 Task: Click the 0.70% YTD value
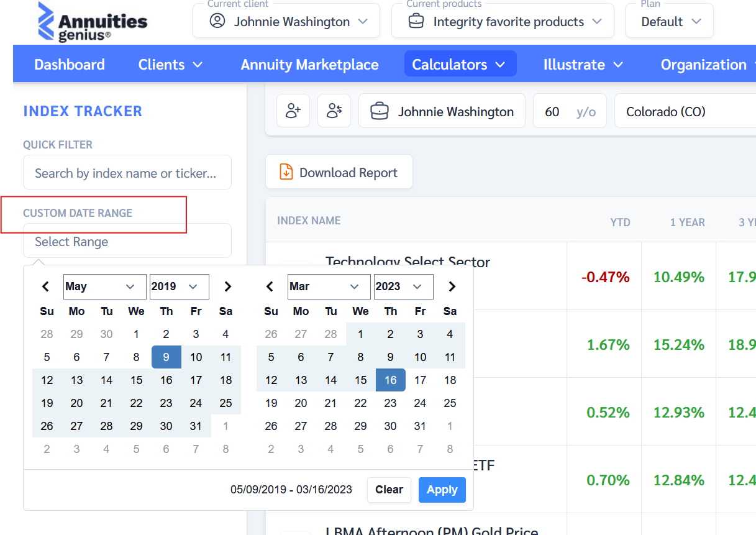608,480
